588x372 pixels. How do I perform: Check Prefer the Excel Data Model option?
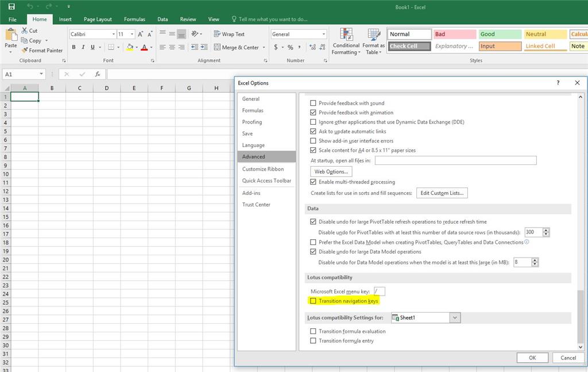coord(313,242)
